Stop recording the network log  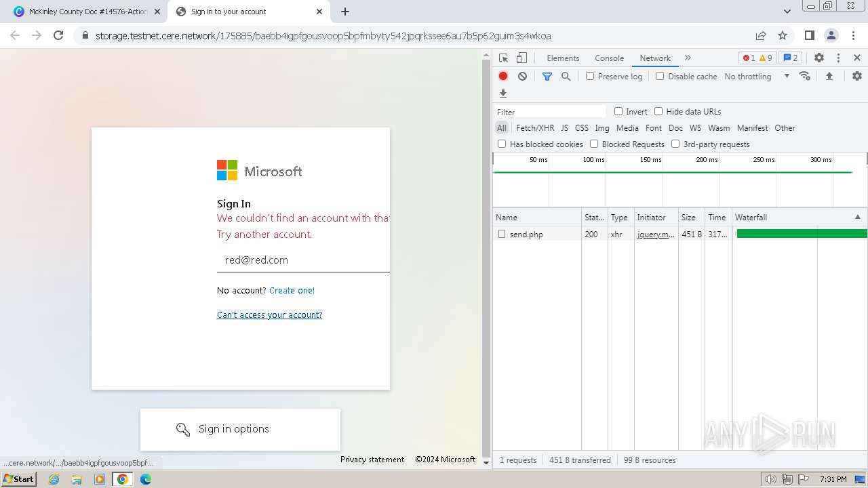click(x=503, y=77)
